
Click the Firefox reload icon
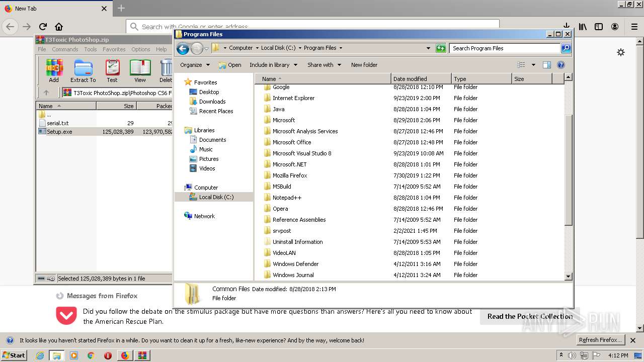(43, 27)
